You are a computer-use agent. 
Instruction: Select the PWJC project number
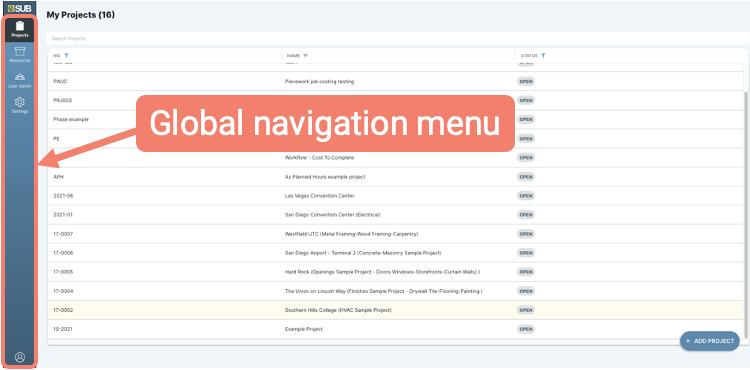coord(60,81)
